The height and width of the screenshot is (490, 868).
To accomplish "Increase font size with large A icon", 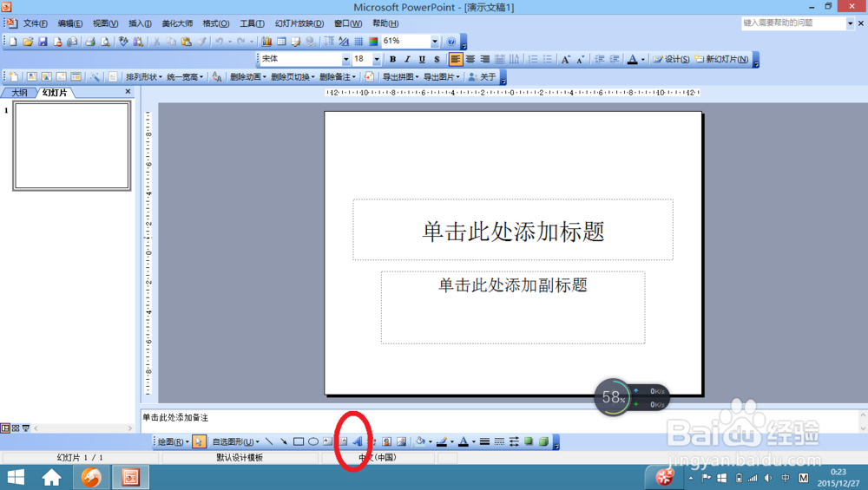I will [565, 59].
